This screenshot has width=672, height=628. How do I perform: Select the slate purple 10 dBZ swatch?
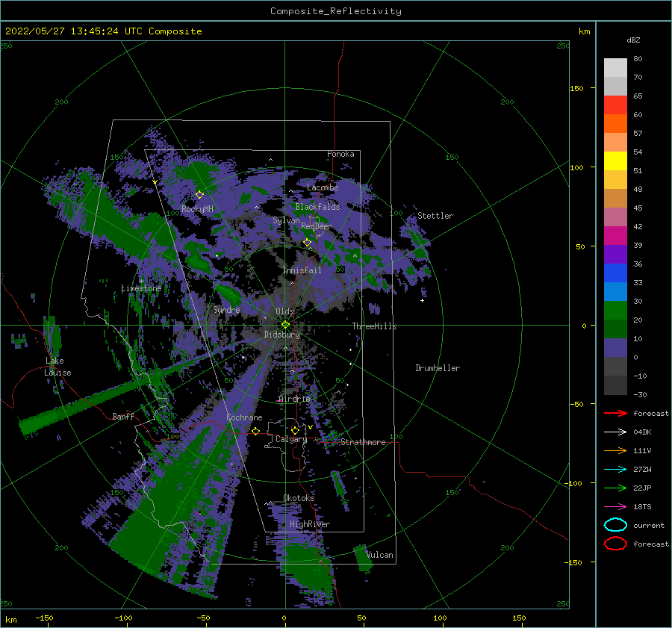(615, 348)
